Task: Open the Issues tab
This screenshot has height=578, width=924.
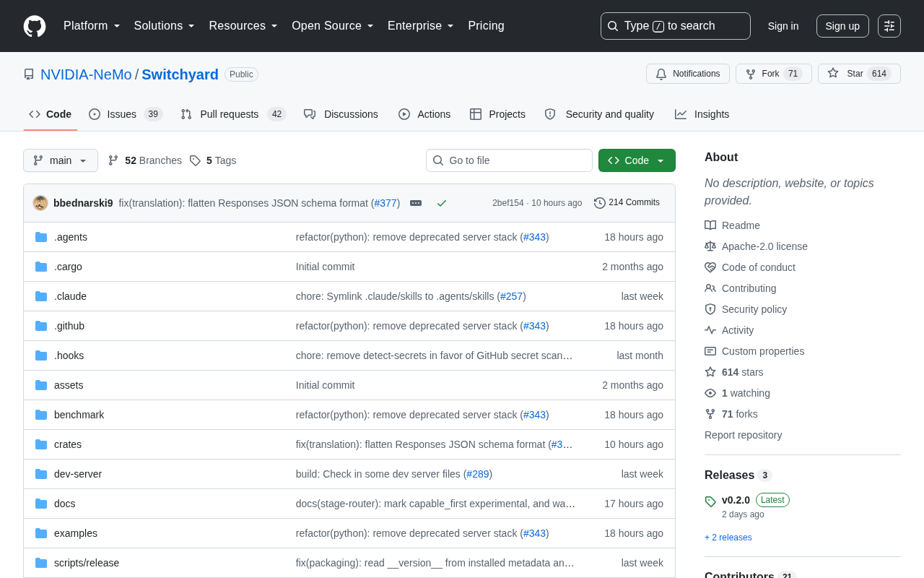Action: 126,114
